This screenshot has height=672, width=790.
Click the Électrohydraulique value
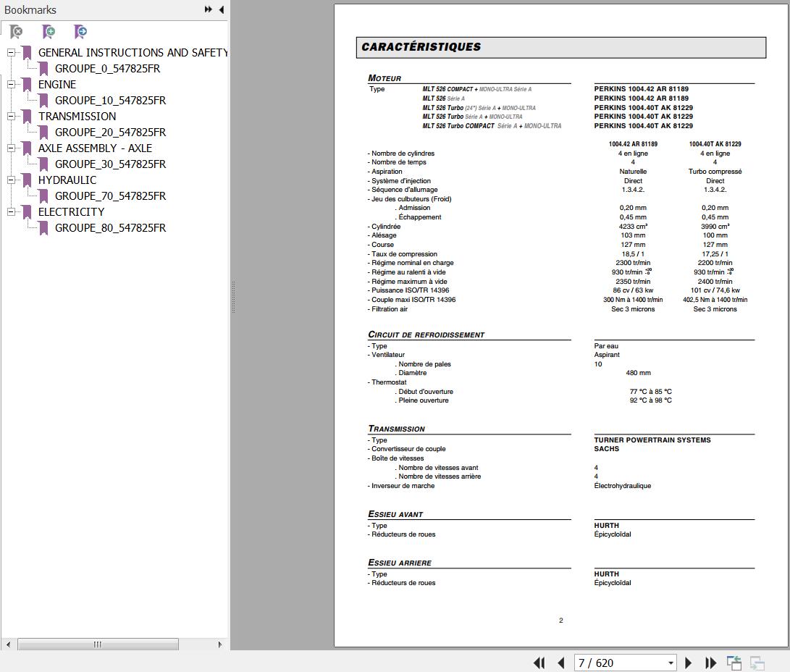622,486
